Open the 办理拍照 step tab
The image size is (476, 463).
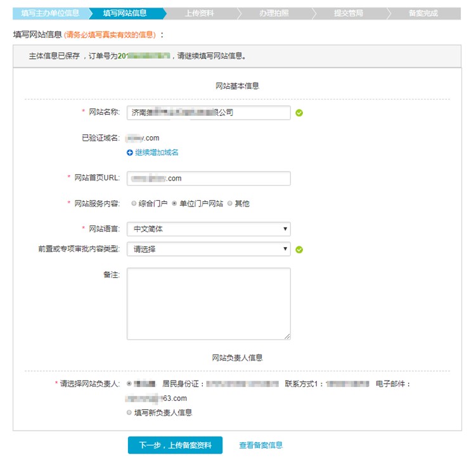click(x=274, y=13)
